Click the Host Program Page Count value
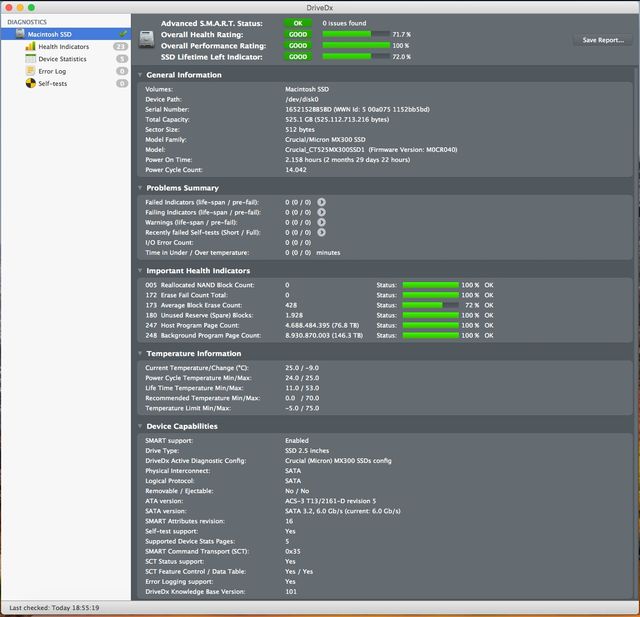Image resolution: width=640 pixels, height=617 pixels. 322,325
